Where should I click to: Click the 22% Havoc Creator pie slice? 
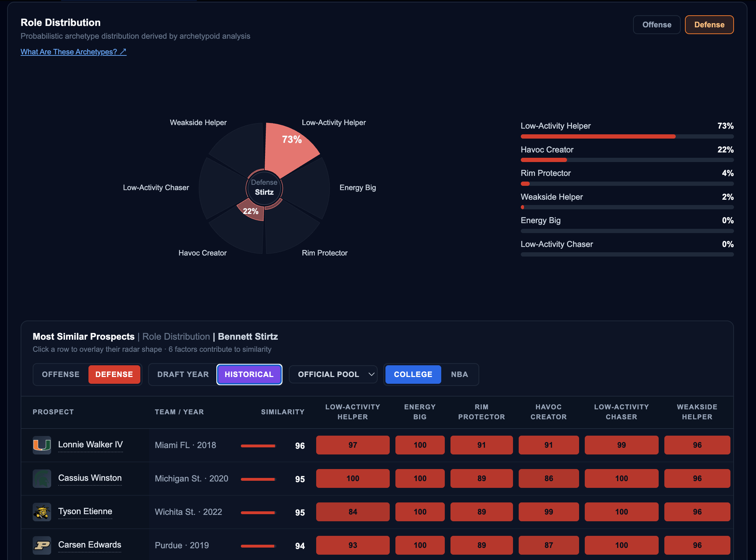[x=252, y=210]
